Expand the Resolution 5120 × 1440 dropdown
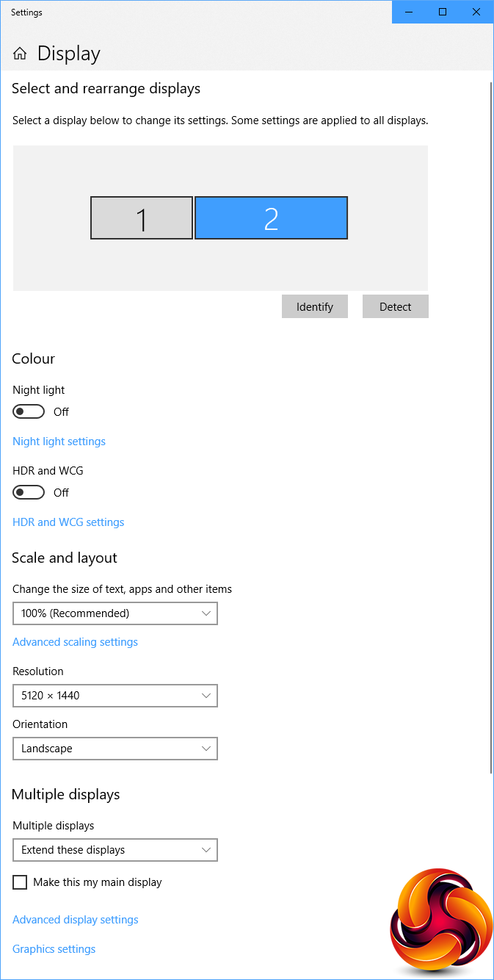The width and height of the screenshot is (494, 980). [115, 696]
